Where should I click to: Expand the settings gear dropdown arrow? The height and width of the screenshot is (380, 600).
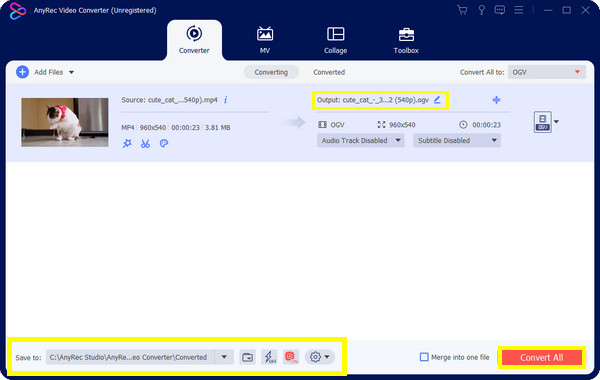point(327,357)
